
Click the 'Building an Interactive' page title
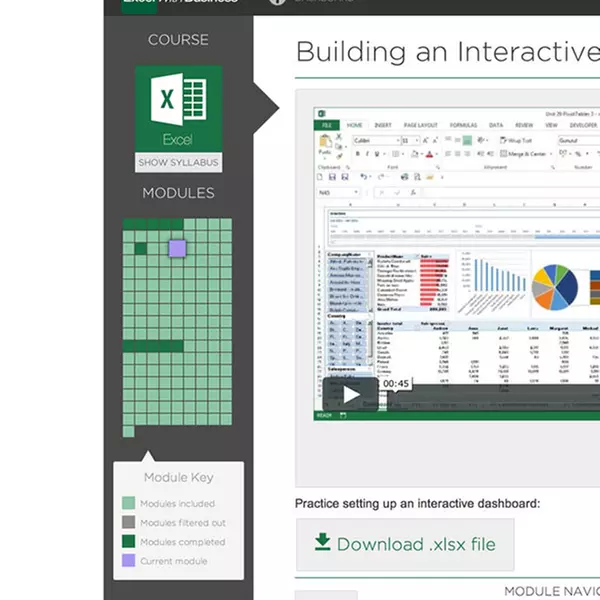448,52
